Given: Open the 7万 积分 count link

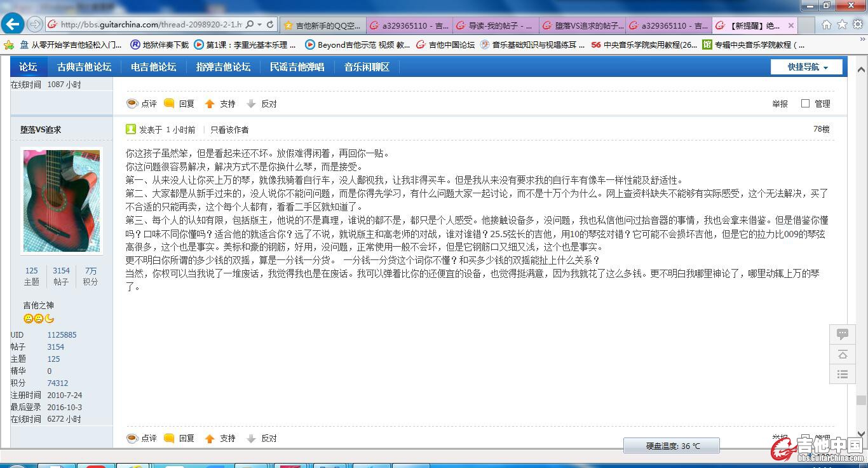Looking at the screenshot, I should pos(91,270).
